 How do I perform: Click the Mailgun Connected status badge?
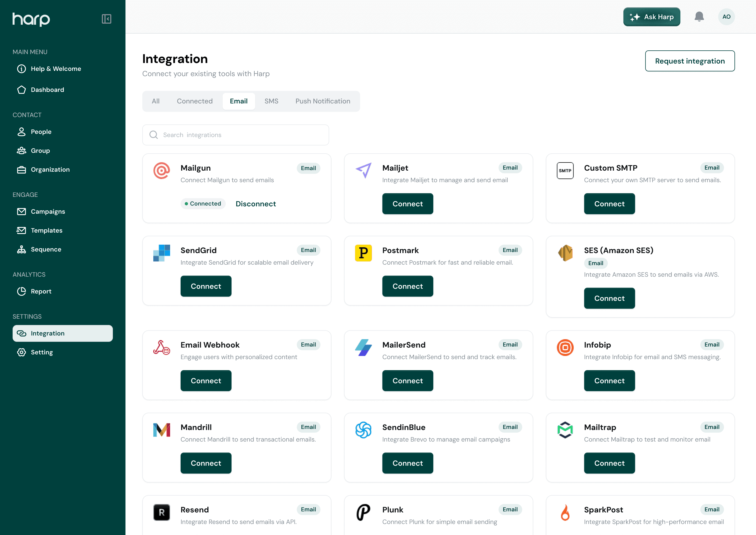pos(203,204)
